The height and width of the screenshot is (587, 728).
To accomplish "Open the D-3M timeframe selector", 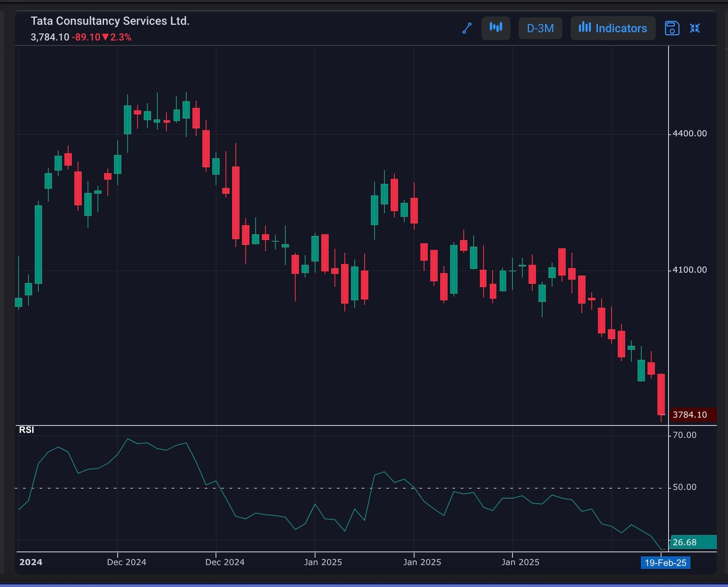I will [540, 28].
